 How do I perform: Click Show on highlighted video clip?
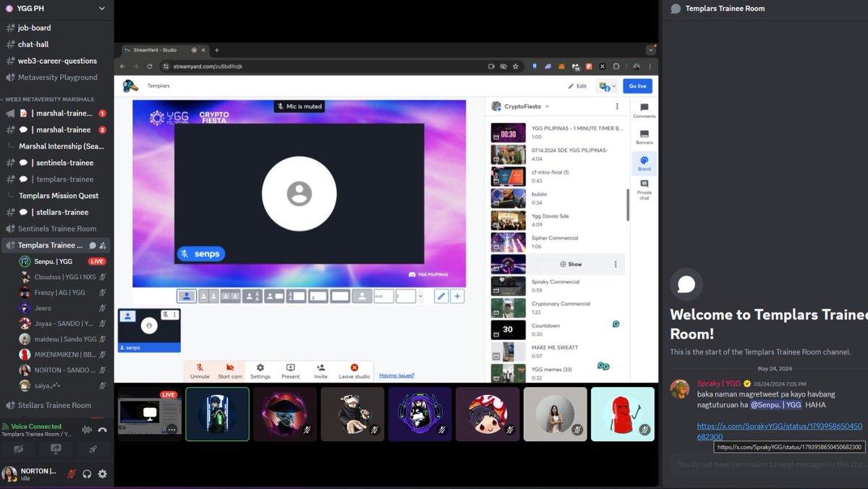[571, 264]
